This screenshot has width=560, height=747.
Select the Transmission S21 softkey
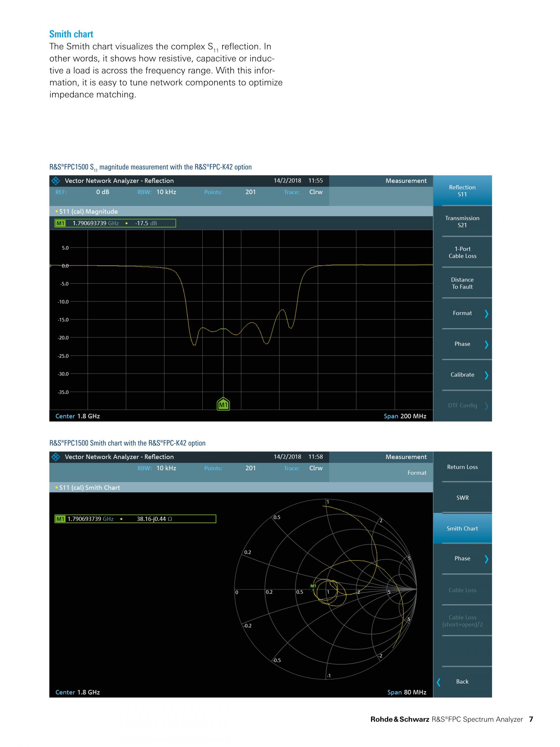point(462,221)
